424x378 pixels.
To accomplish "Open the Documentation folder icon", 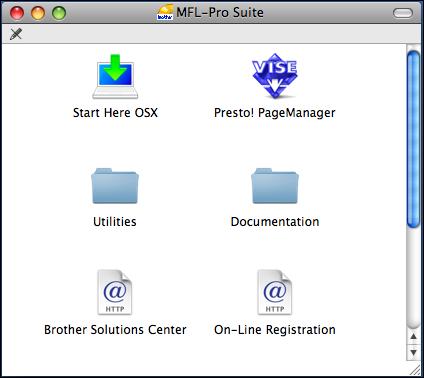I will coord(275,186).
